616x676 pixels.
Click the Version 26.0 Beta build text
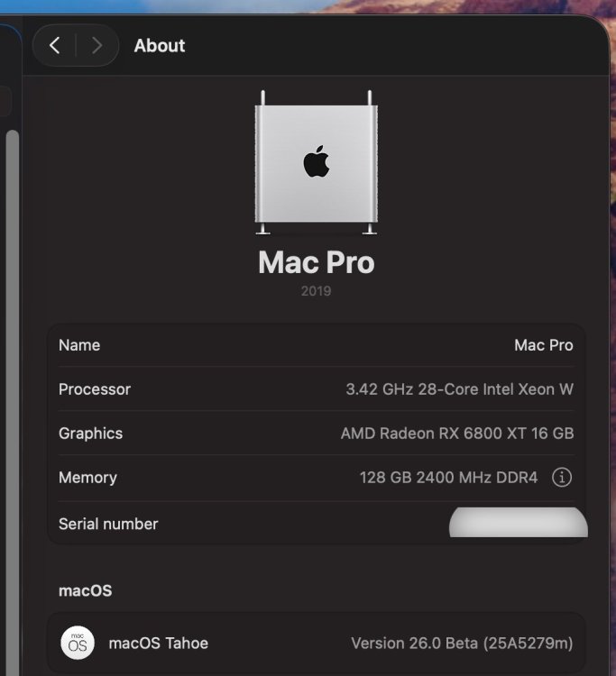click(x=462, y=644)
